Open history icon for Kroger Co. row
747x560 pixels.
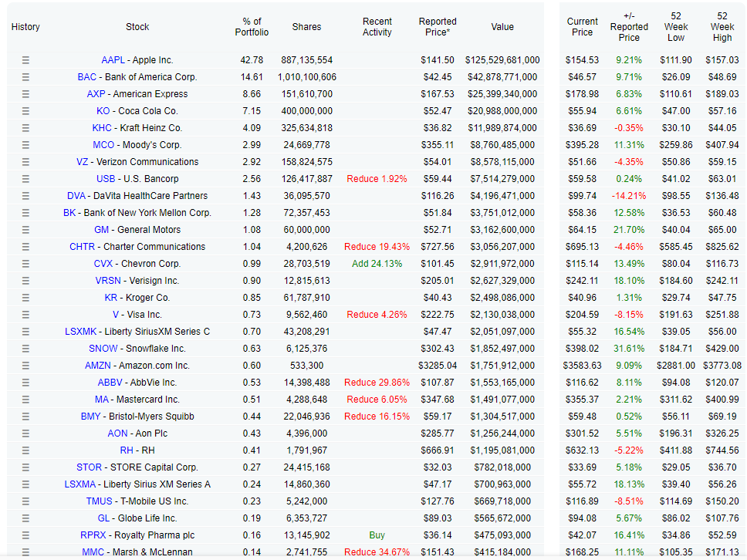click(x=25, y=298)
